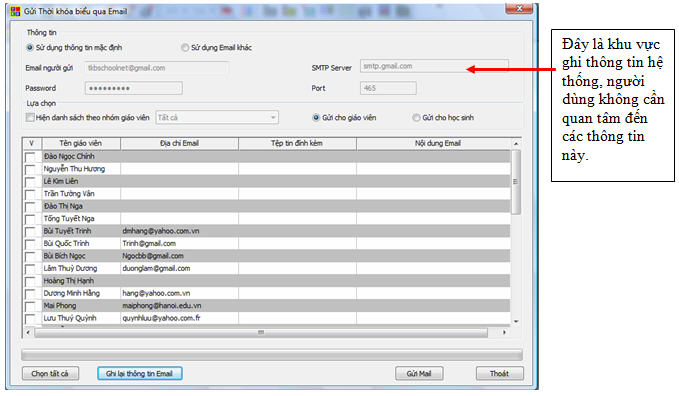Check the box for Bùi Tuyết Trinh
679x396 pixels.
tap(30, 232)
